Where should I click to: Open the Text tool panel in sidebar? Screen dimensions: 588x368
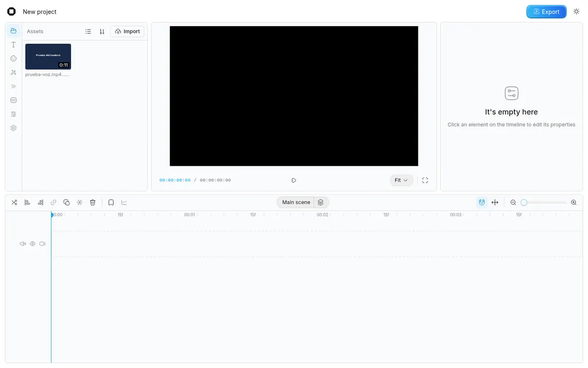click(14, 45)
